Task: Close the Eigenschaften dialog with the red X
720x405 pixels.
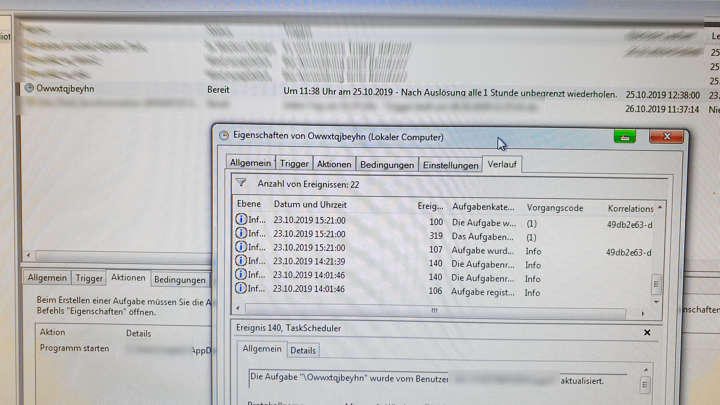Action: pyautogui.click(x=667, y=136)
